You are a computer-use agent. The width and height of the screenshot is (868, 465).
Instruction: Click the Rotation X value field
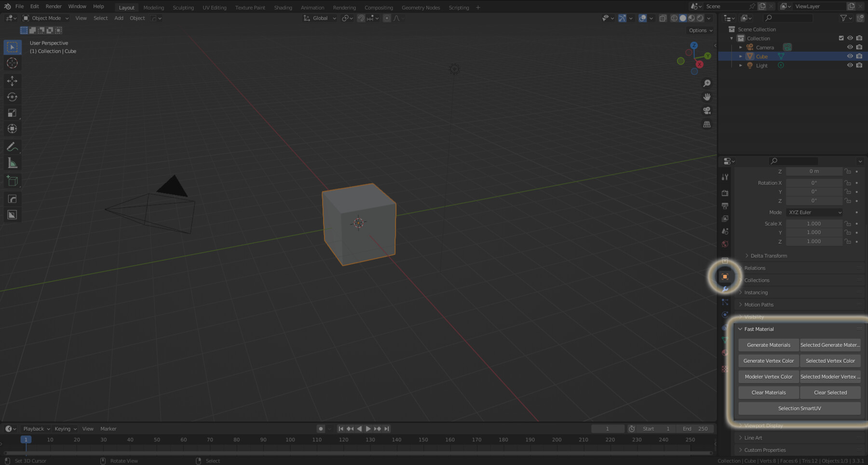click(x=814, y=183)
